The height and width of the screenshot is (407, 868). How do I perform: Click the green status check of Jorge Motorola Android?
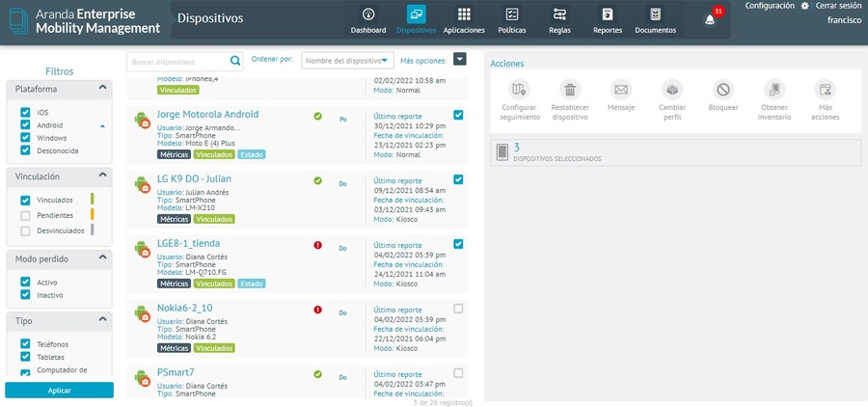pos(317,117)
